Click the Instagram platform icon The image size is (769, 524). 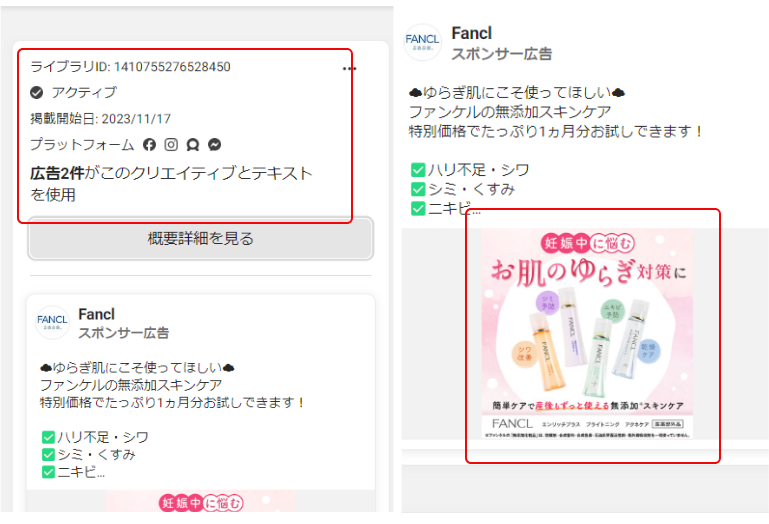coord(171,145)
